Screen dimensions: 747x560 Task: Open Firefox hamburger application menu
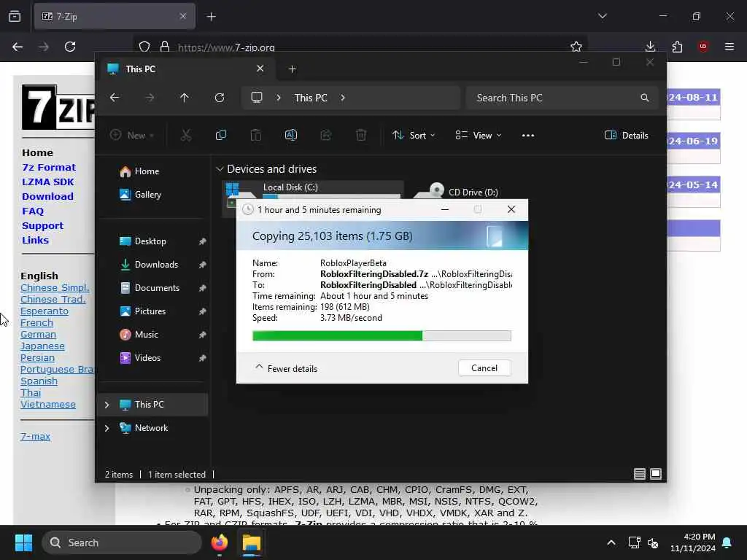pos(729,47)
